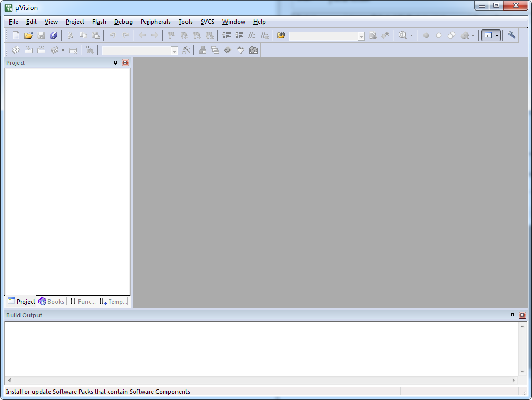This screenshot has width=532, height=400.
Task: Disable all breakpoints with the double circle icon
Action: (451, 35)
